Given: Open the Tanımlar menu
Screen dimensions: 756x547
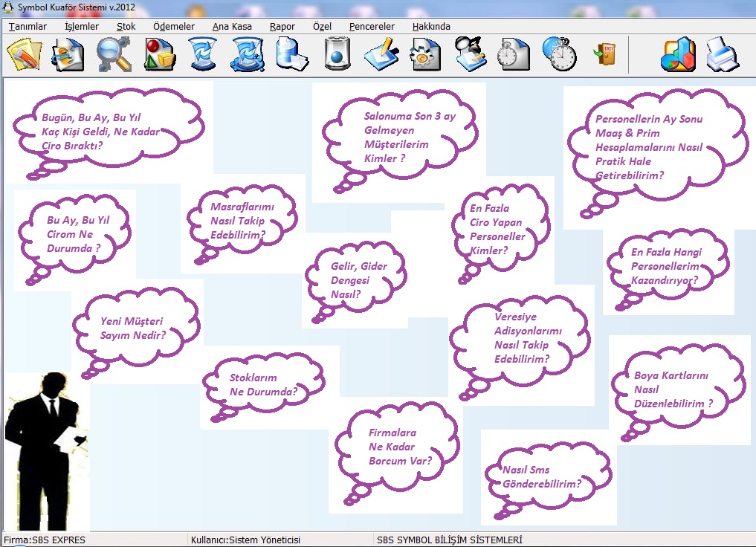Looking at the screenshot, I should [x=28, y=27].
